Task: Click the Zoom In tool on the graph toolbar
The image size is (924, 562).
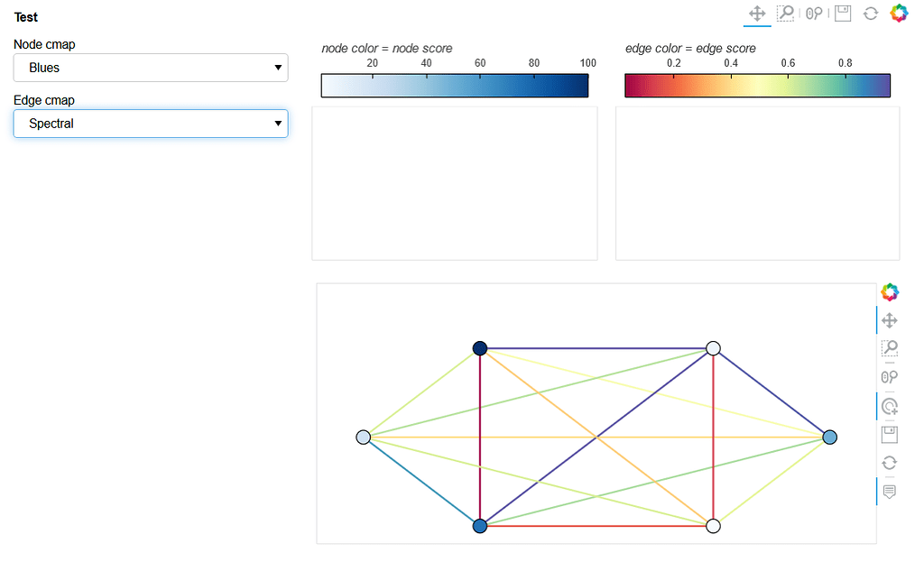Action: tap(889, 406)
